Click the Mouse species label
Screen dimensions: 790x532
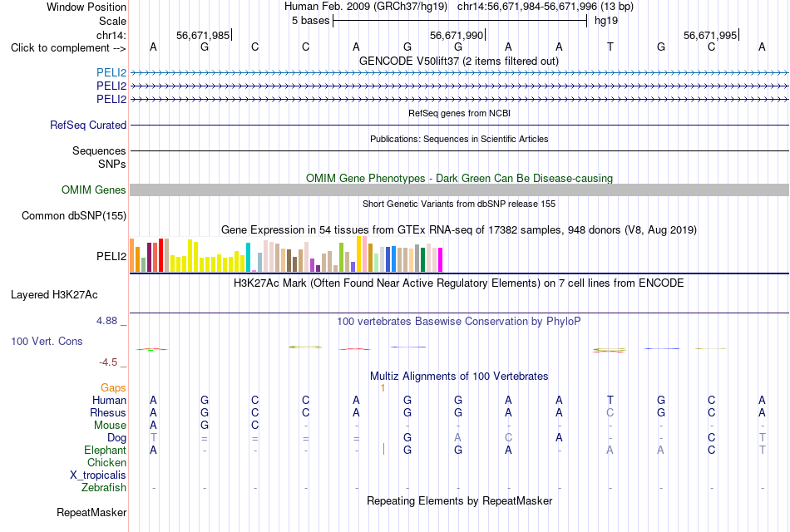[x=110, y=426]
